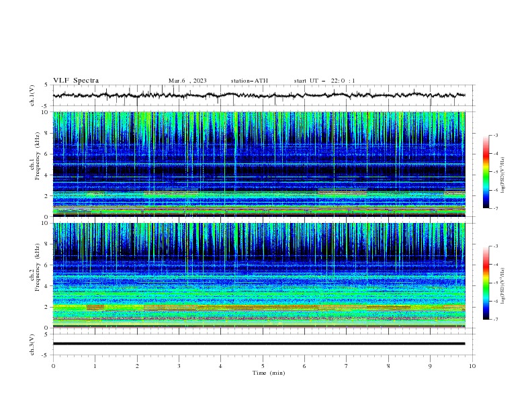Click the "8" kHz tick on ch.1 frequency axis
Image resolution: width=532 pixels, height=411 pixels.
click(x=46, y=133)
